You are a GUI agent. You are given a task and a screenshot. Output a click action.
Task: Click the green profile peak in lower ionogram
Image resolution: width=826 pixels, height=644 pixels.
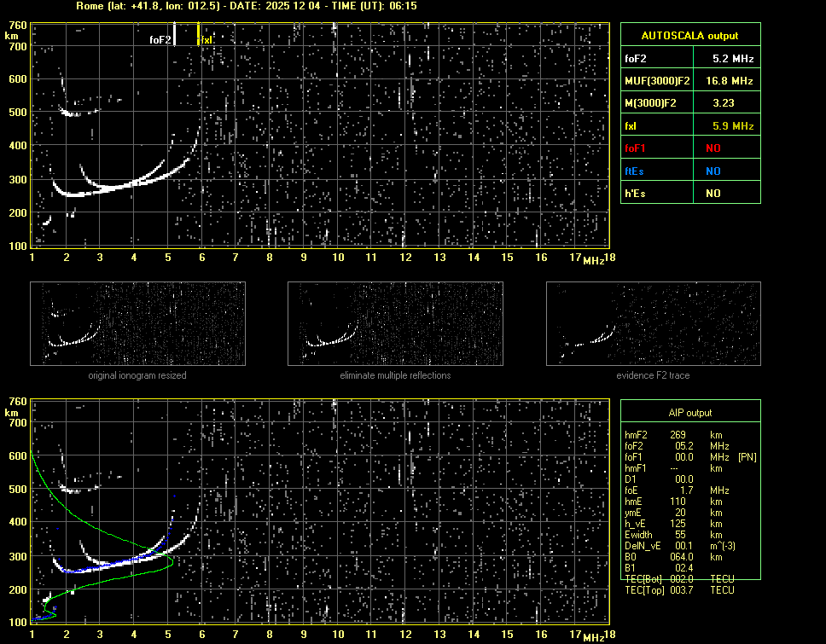(172, 561)
